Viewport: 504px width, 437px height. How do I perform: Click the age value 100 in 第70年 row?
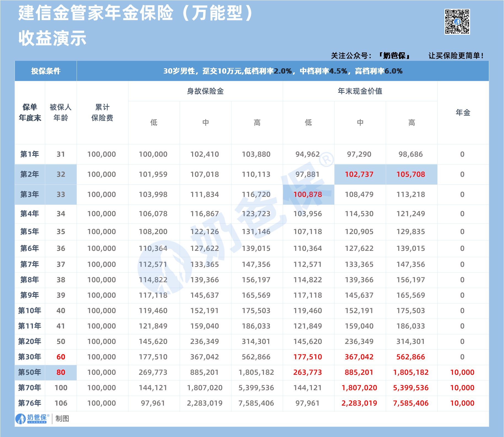(61, 388)
